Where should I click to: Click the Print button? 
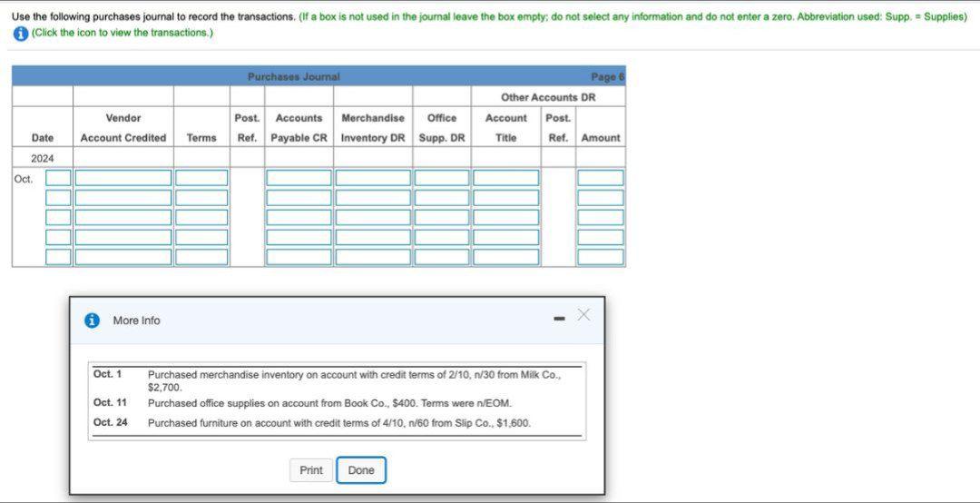310,469
